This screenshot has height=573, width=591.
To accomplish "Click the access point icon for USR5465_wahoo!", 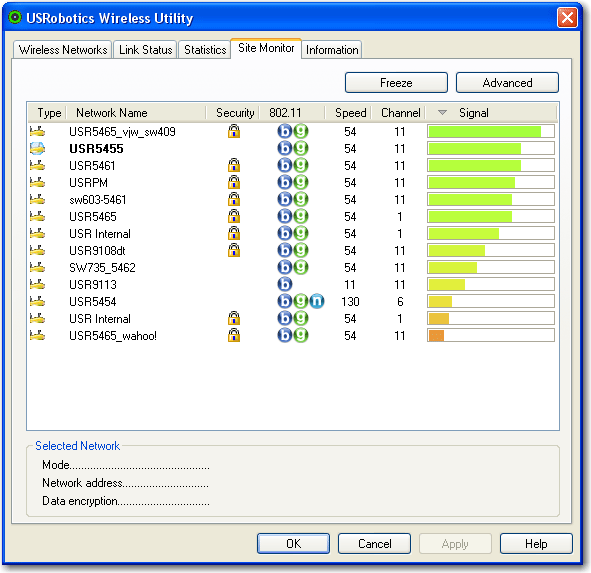I will click(37, 335).
